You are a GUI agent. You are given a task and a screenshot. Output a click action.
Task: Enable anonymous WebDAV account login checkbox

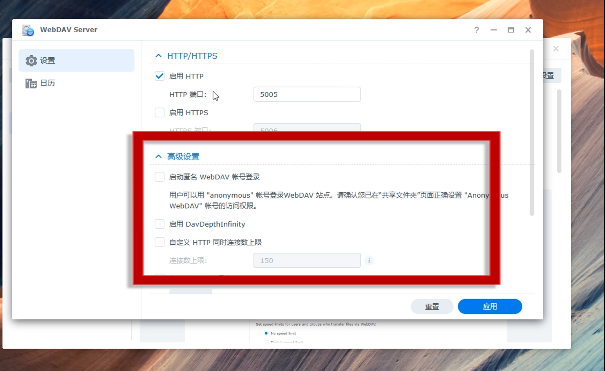159,177
